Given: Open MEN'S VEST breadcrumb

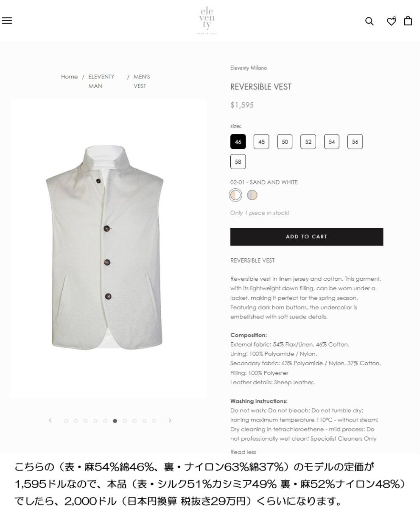Looking at the screenshot, I should click(142, 81).
